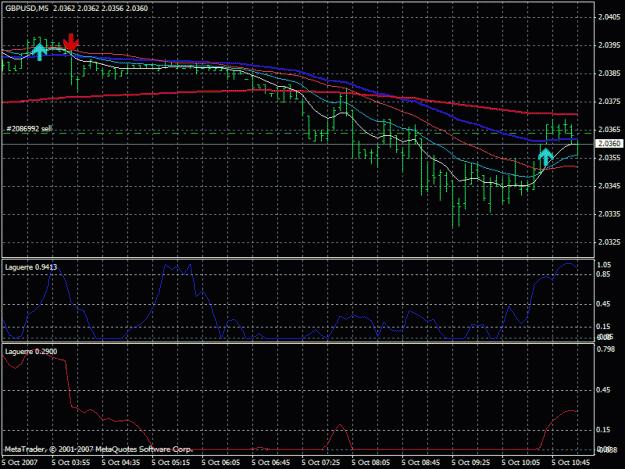The image size is (625, 469).
Task: Click the 5 Oct 03:55 time label
Action: [71, 462]
